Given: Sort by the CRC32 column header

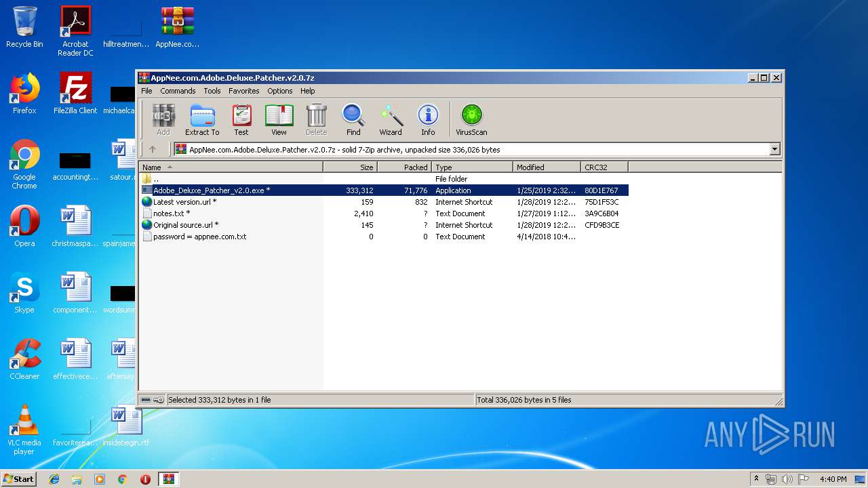Looking at the screenshot, I should pyautogui.click(x=604, y=167).
